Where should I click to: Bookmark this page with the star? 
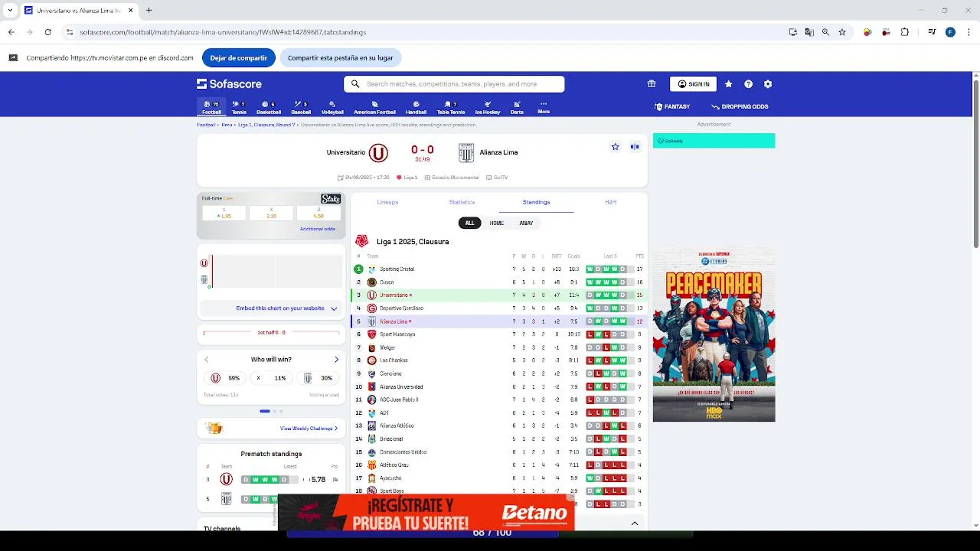(842, 32)
